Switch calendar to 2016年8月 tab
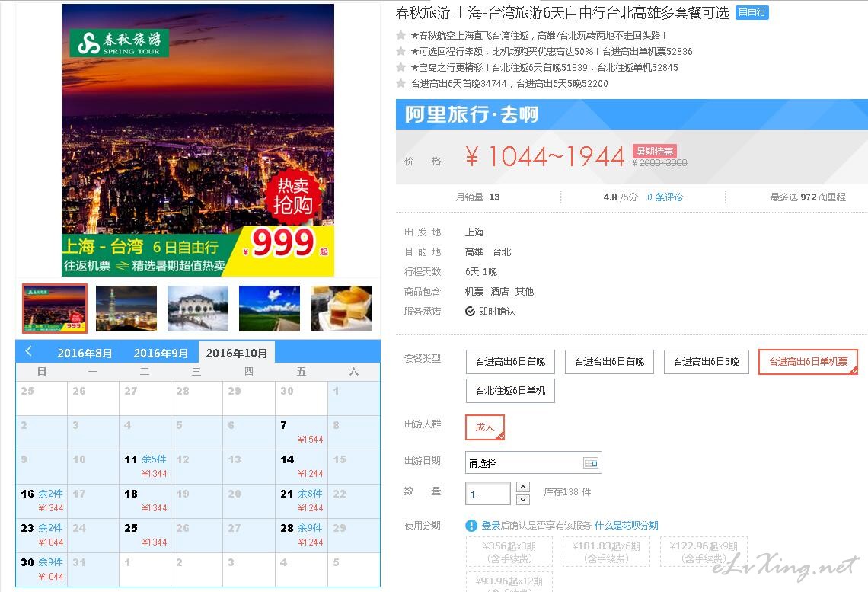The height and width of the screenshot is (592, 868). pos(85,353)
